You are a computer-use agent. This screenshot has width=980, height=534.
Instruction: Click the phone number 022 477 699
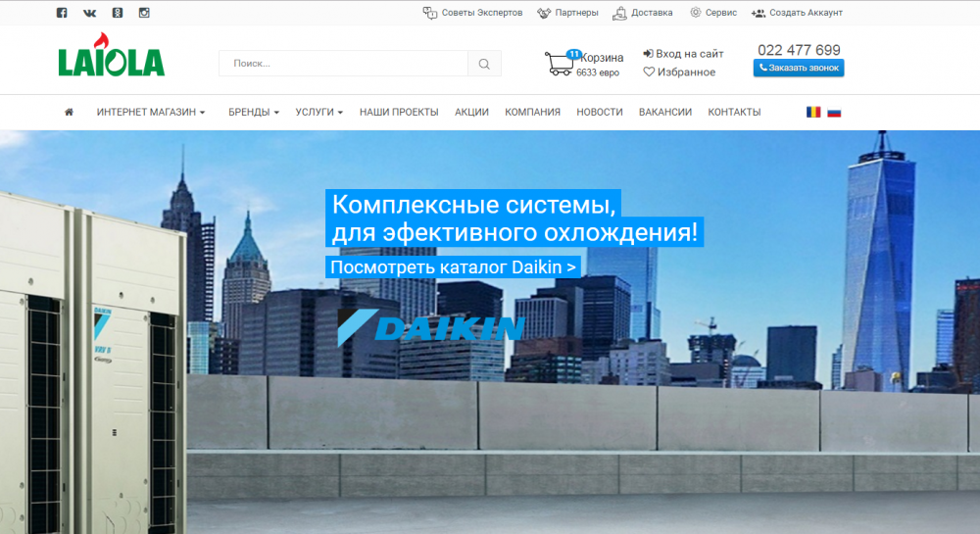pyautogui.click(x=799, y=50)
